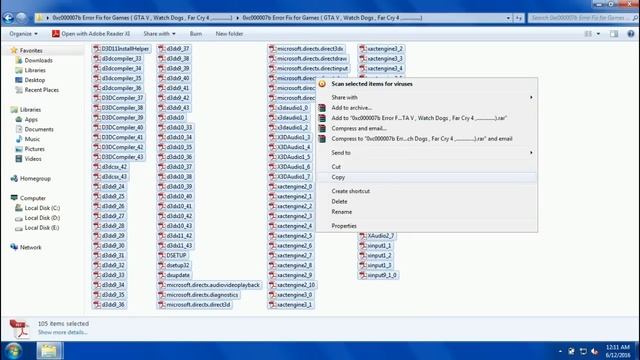The height and width of the screenshot is (360, 640).
Task: Toggle the preview pane icon
Action: pyautogui.click(x=614, y=34)
